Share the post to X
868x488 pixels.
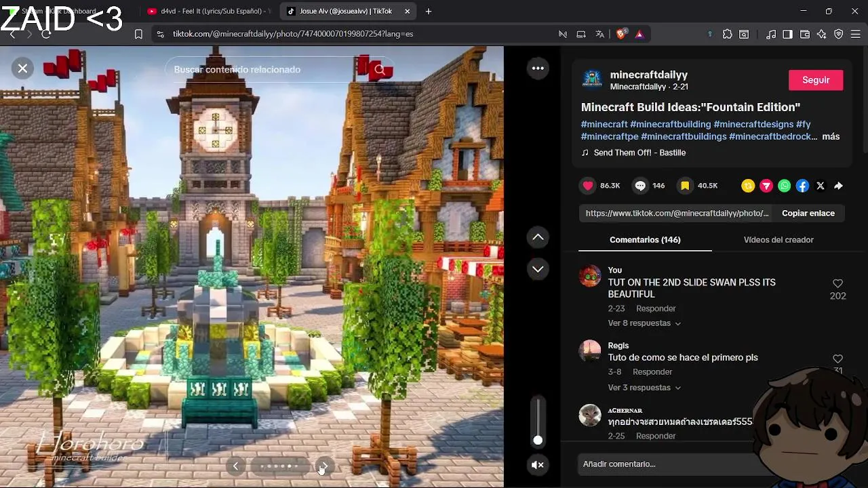(x=821, y=186)
